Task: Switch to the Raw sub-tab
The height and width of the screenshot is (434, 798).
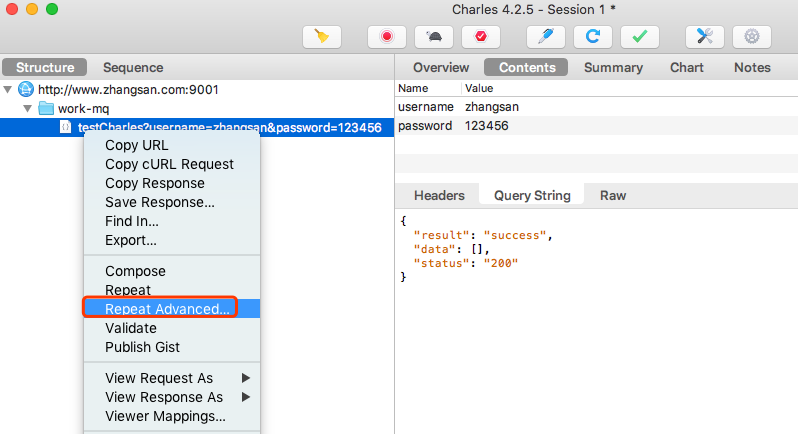Action: click(x=613, y=195)
